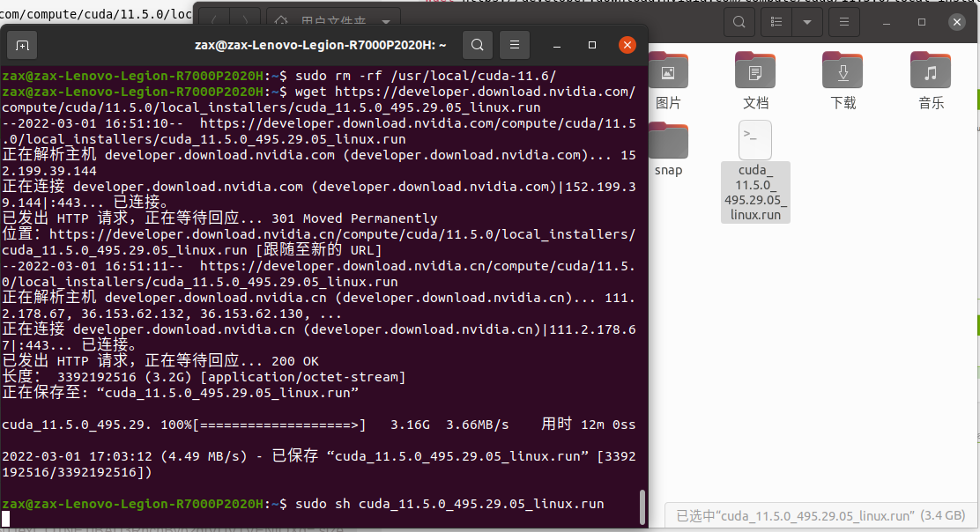This screenshot has height=532, width=980.
Task: Minimize the file manager window
Action: pos(887,22)
